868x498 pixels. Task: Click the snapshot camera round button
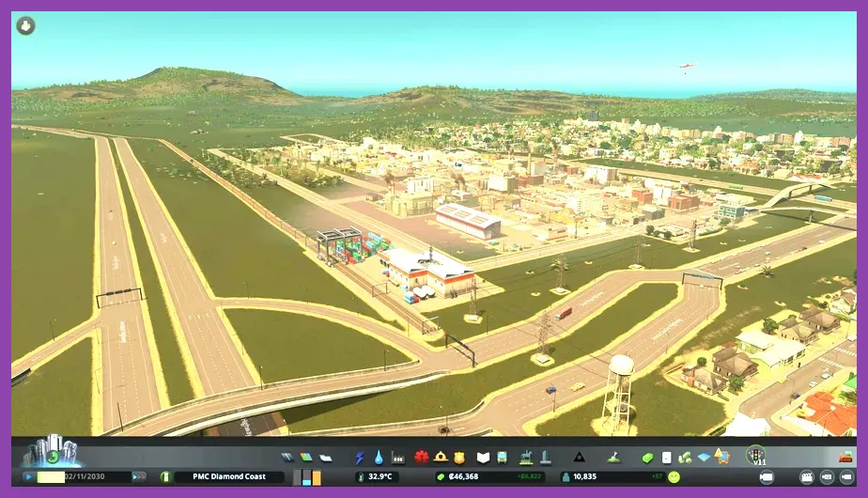(827, 477)
